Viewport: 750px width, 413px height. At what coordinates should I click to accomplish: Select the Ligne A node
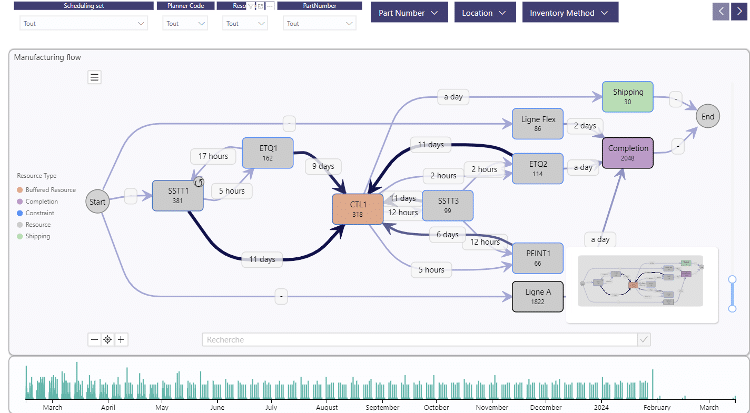538,296
